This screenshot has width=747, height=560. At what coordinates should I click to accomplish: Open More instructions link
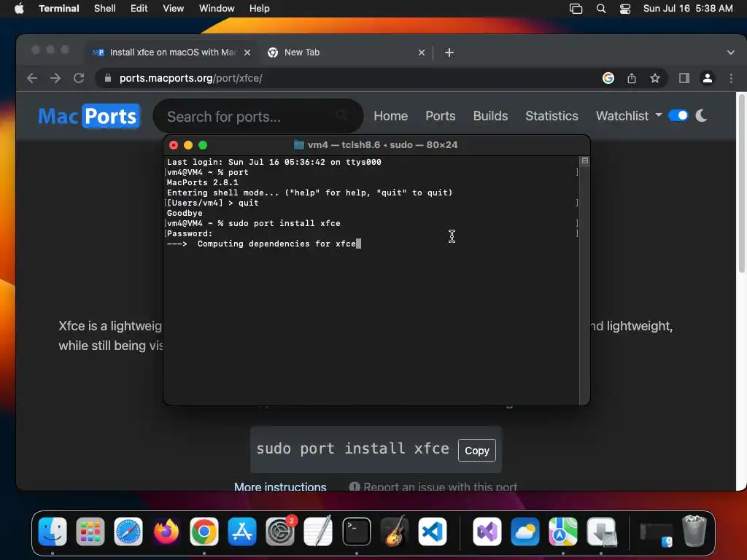click(280, 486)
